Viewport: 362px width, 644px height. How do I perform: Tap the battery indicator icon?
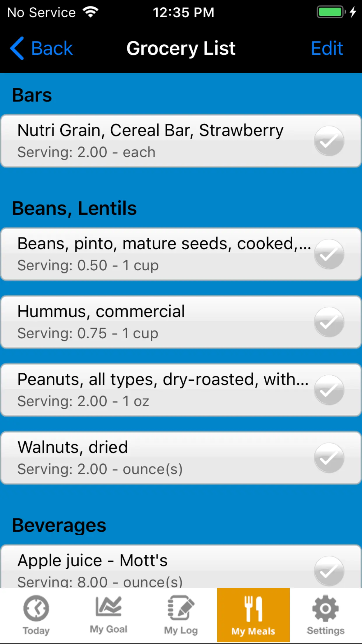point(331,12)
